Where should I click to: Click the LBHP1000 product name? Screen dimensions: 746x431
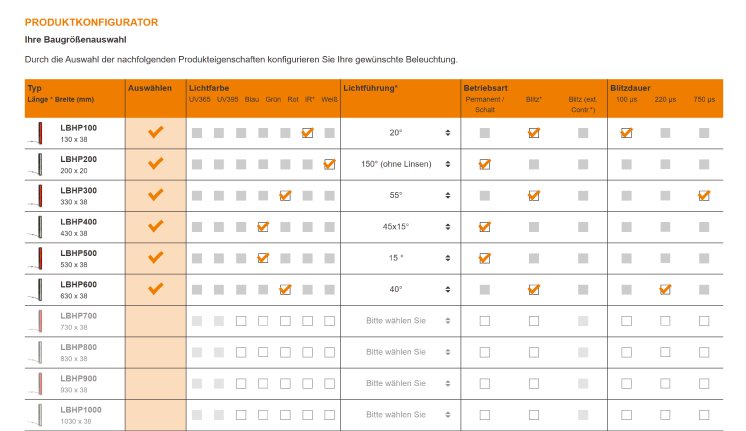tap(80, 409)
